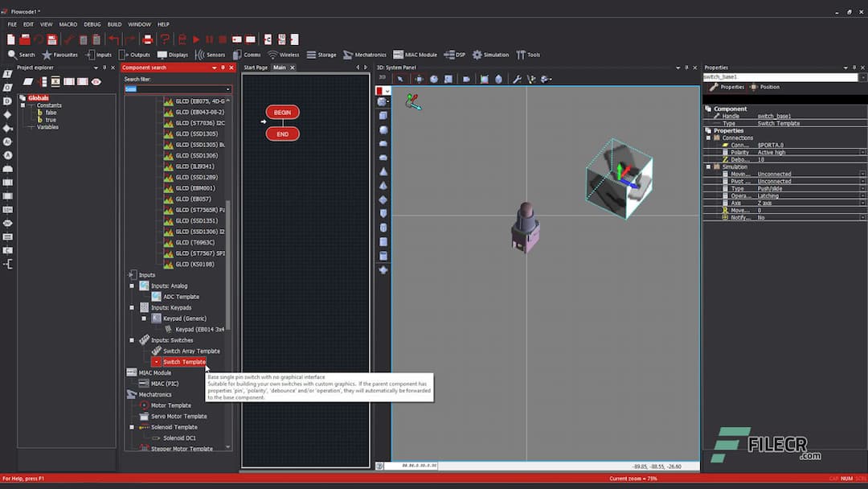Open the Search toolbar panel
The height and width of the screenshot is (489, 868).
20,55
